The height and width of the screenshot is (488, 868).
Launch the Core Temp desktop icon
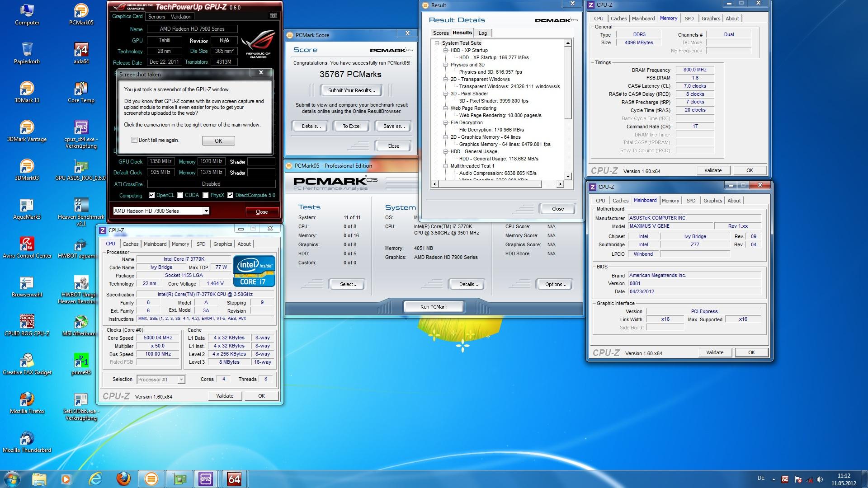81,92
